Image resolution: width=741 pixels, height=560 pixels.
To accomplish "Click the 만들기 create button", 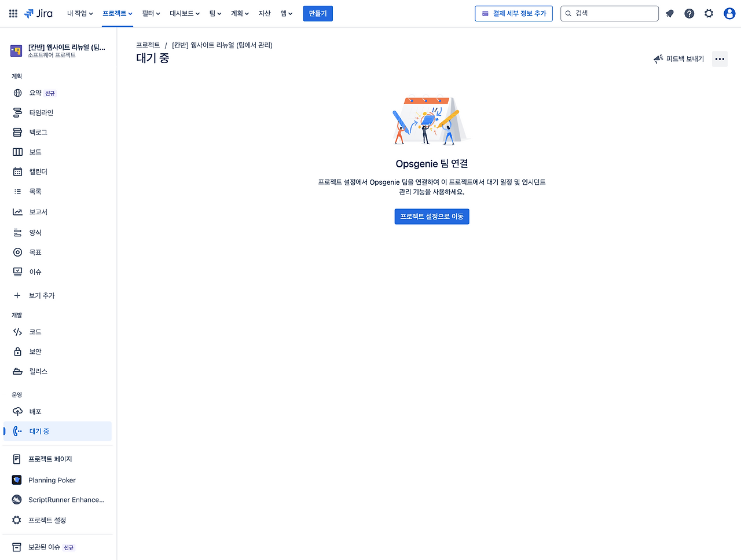I will point(318,13).
